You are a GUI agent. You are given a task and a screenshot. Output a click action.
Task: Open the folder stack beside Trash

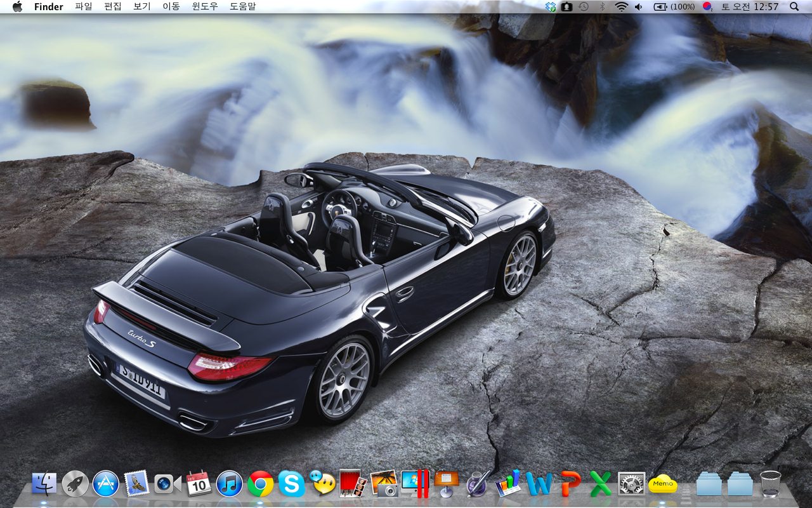[x=740, y=484]
